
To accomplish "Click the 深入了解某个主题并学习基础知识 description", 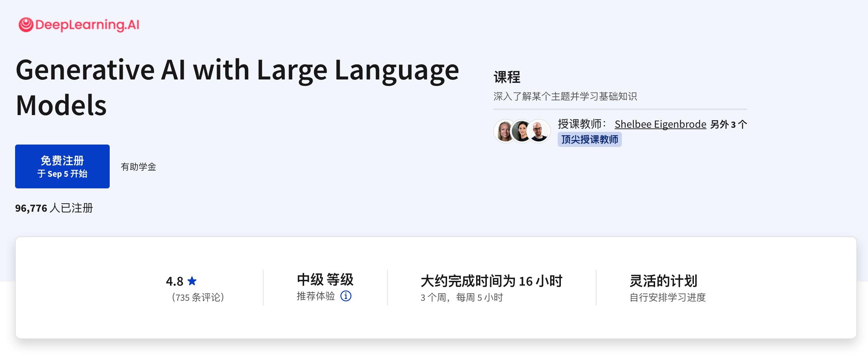I will tap(565, 96).
